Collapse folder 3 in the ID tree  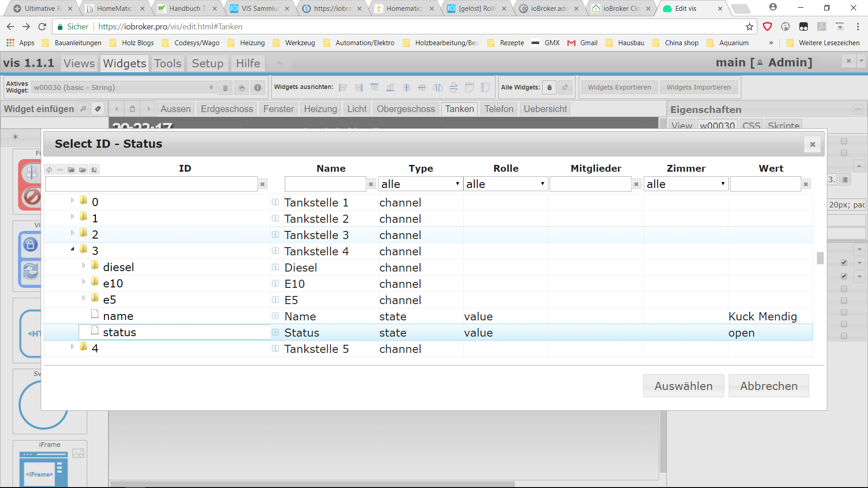point(72,249)
